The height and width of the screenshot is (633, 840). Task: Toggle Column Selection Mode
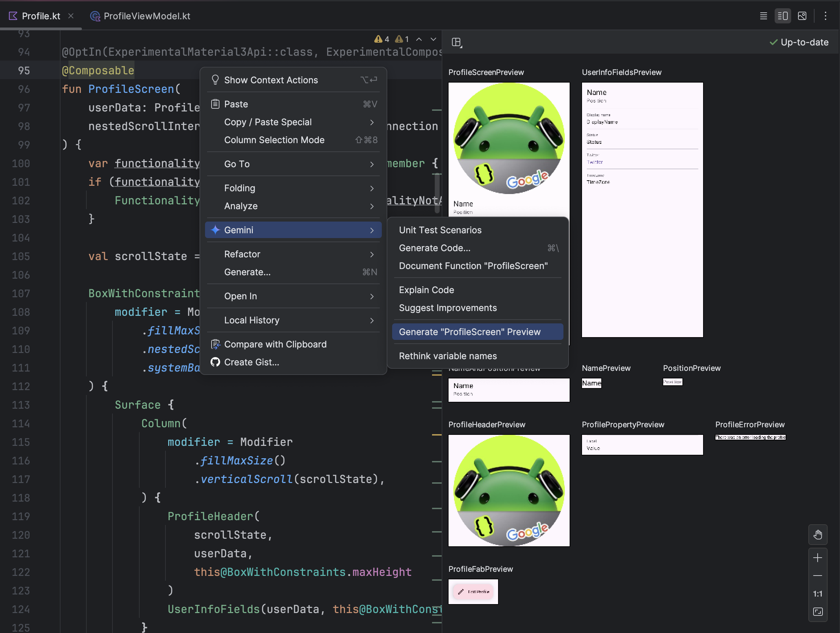275,140
